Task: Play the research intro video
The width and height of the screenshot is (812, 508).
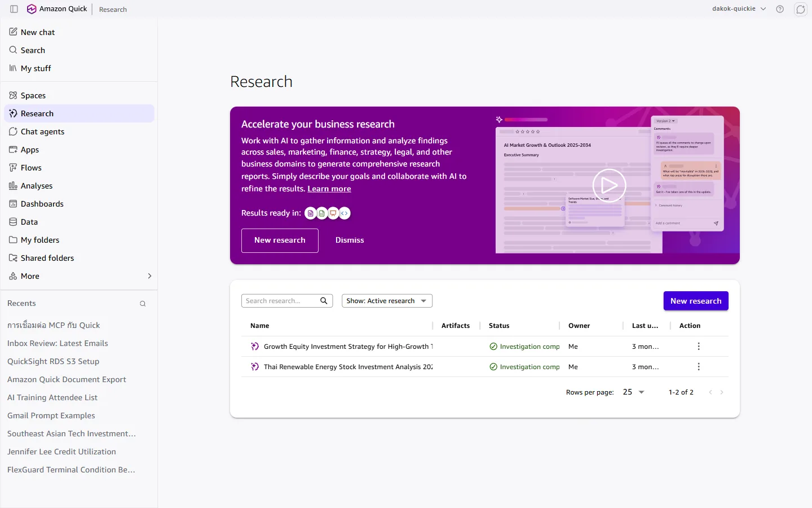Action: (x=609, y=185)
